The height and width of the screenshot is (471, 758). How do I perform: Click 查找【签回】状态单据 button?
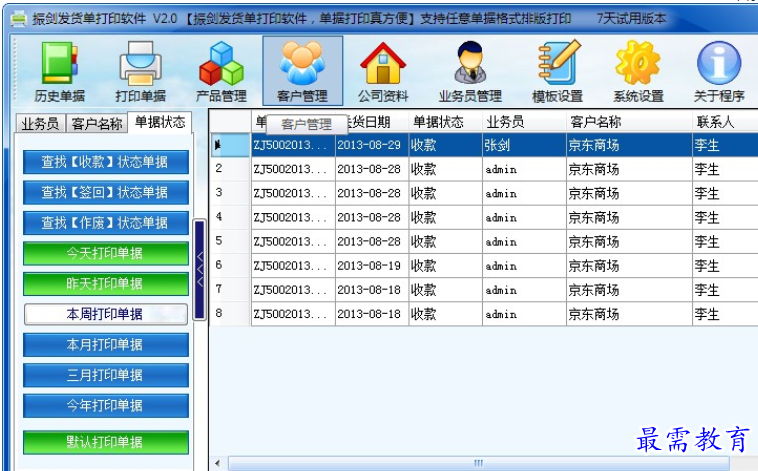pyautogui.click(x=105, y=192)
